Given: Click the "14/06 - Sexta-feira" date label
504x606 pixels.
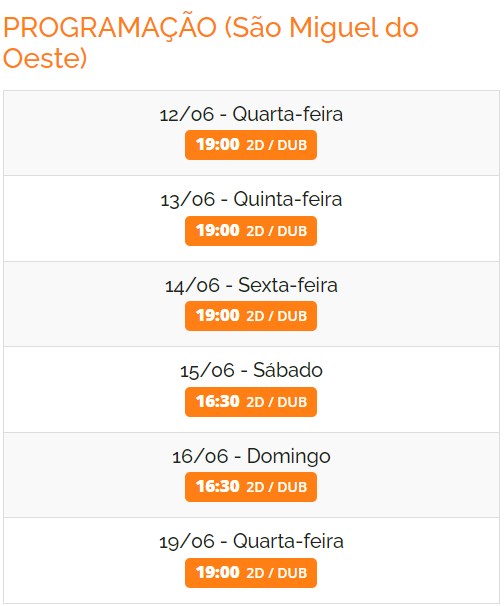Looking at the screenshot, I should click(x=251, y=285).
